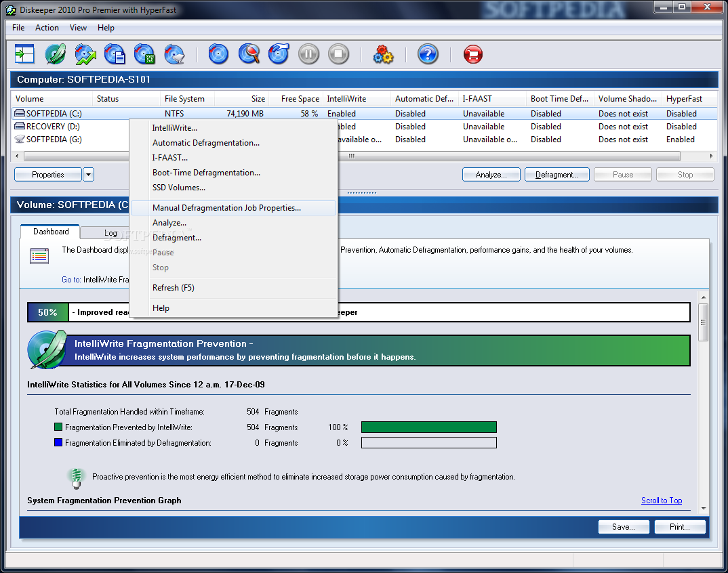Click the green Fragmentation Prevented progress bar
The height and width of the screenshot is (573, 728).
[x=429, y=427]
